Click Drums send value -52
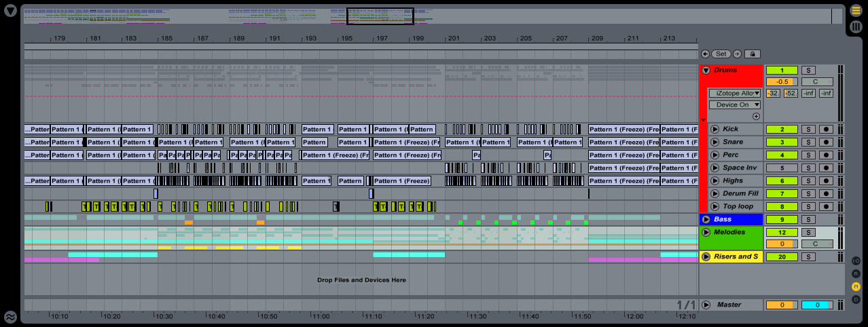This screenshot has height=327, width=868. click(x=791, y=93)
